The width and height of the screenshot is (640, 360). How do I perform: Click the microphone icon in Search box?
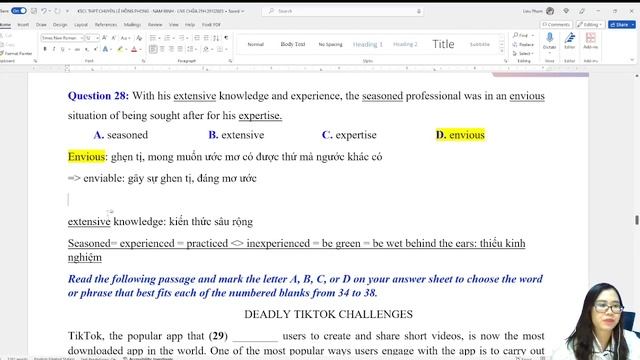[419, 11]
